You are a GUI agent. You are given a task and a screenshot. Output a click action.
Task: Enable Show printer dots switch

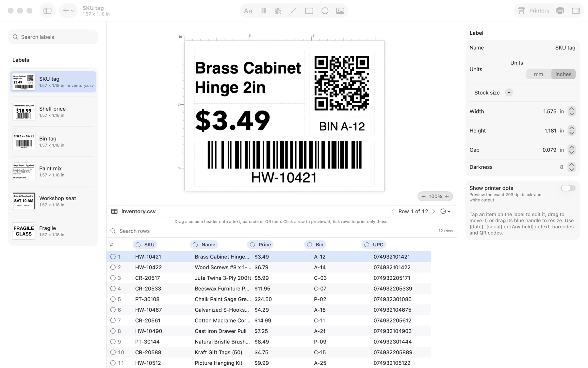[x=568, y=188]
